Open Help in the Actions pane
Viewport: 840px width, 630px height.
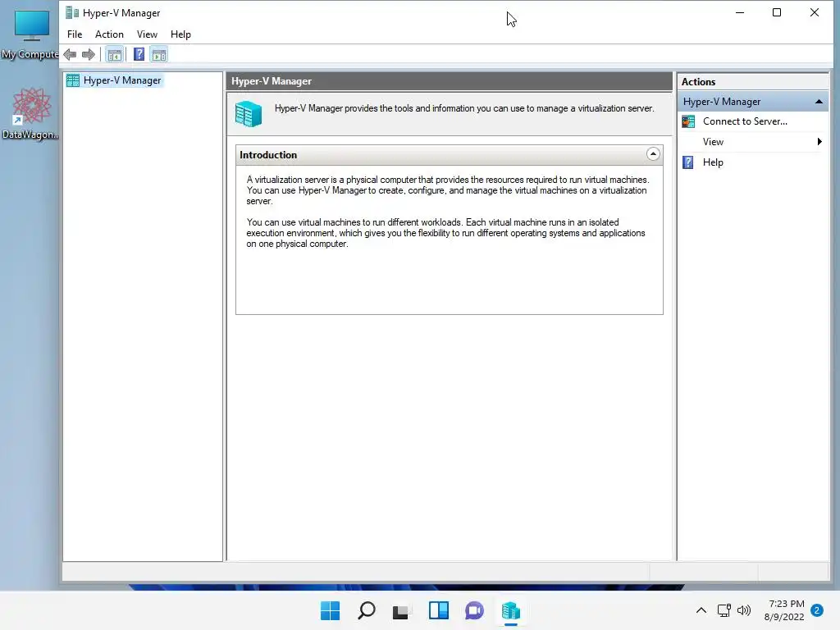[713, 162]
